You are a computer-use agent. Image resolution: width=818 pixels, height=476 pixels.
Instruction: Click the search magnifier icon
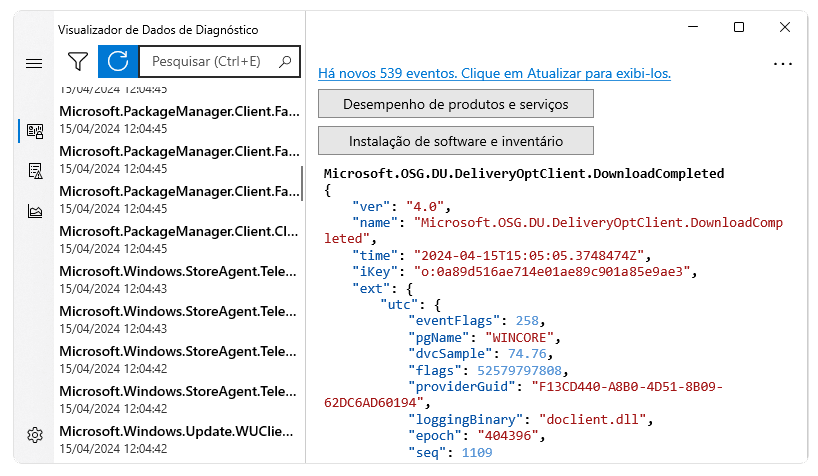click(285, 62)
